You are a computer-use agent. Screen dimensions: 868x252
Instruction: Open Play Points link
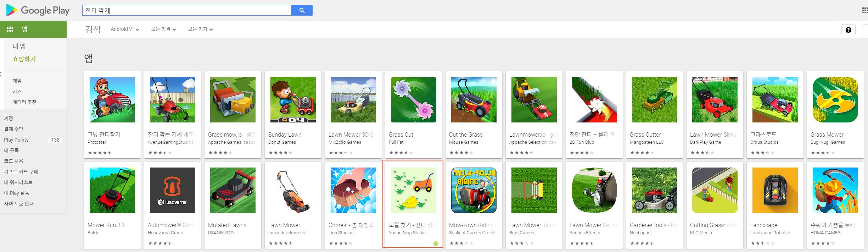16,140
